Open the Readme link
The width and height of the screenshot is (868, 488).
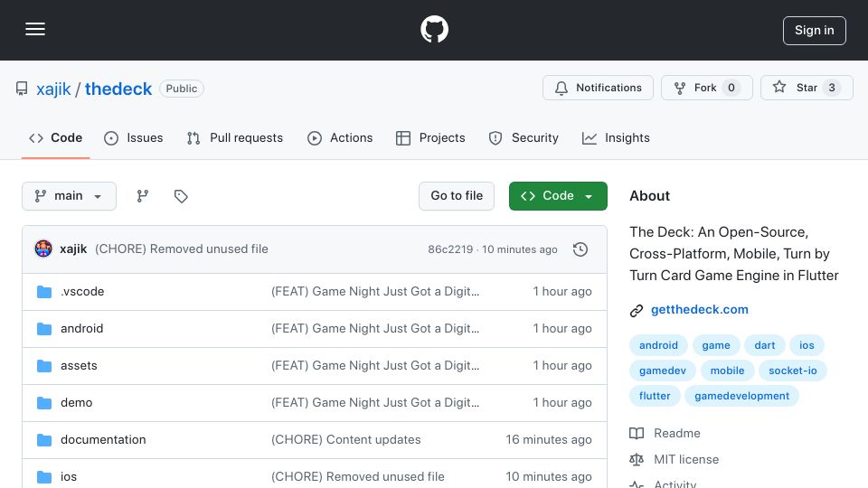[x=665, y=433]
